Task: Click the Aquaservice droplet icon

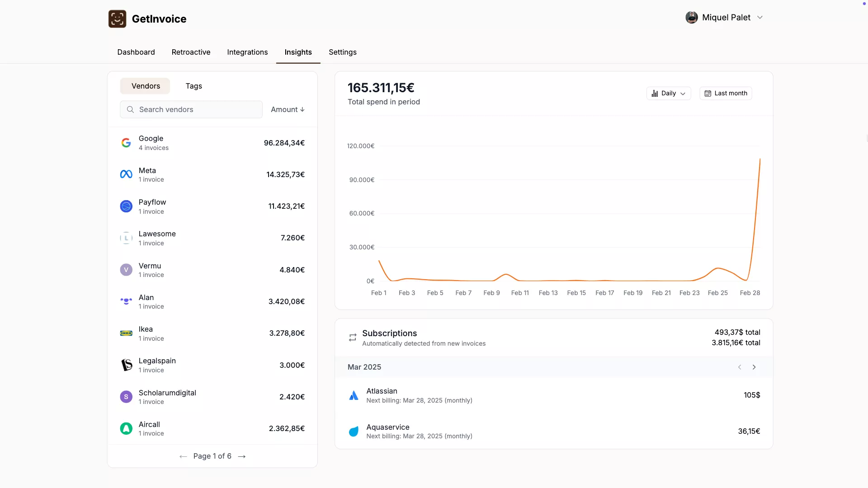Action: tap(354, 432)
